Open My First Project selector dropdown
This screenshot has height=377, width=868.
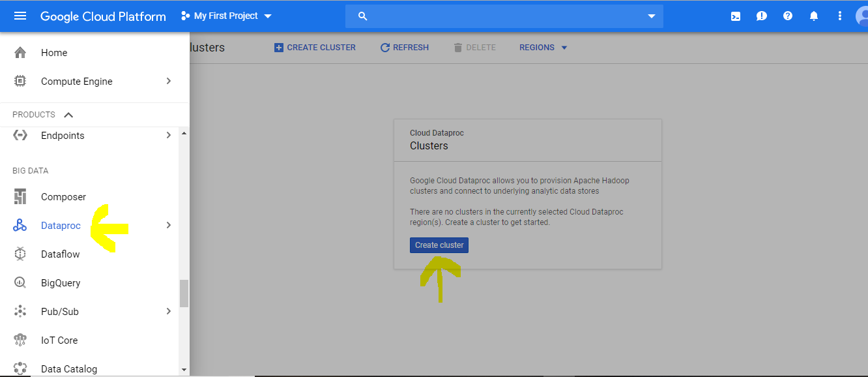coord(226,16)
